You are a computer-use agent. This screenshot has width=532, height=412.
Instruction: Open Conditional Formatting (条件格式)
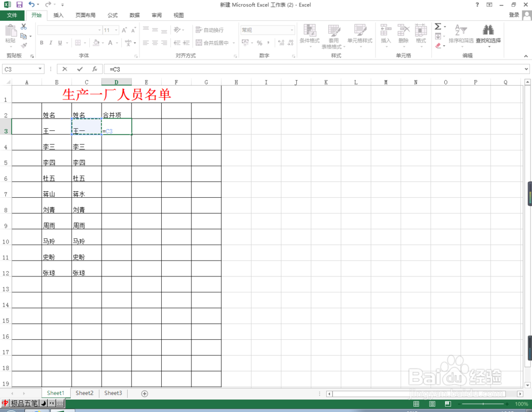click(x=310, y=35)
